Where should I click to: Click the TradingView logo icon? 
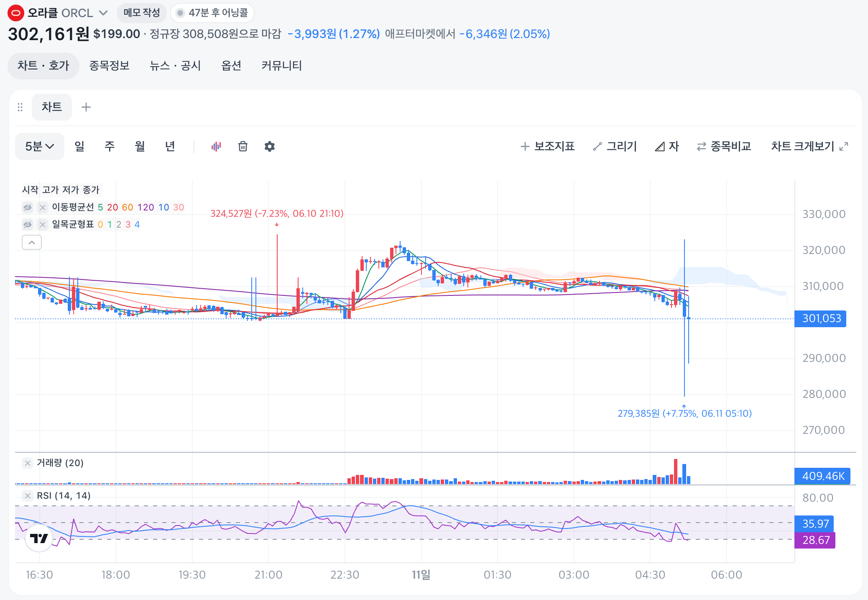coord(39,538)
